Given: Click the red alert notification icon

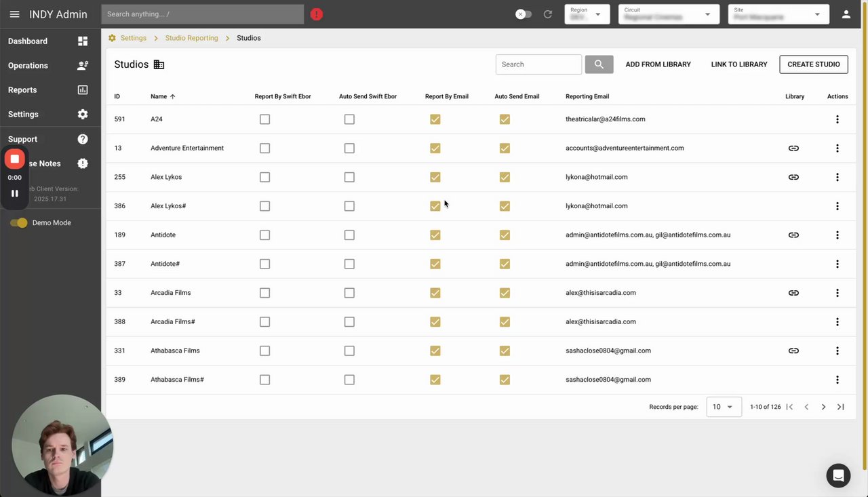Looking at the screenshot, I should [x=317, y=14].
